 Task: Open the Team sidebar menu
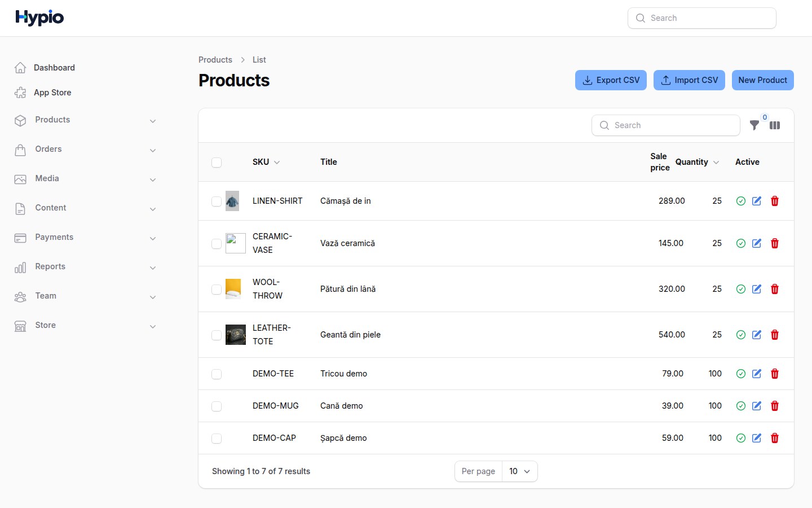click(x=86, y=296)
